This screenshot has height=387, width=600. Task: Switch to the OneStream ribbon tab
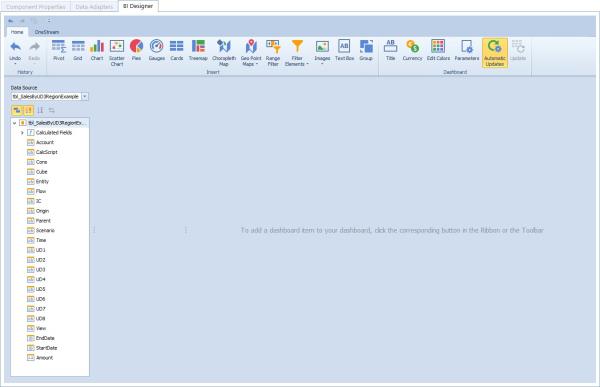[x=47, y=32]
